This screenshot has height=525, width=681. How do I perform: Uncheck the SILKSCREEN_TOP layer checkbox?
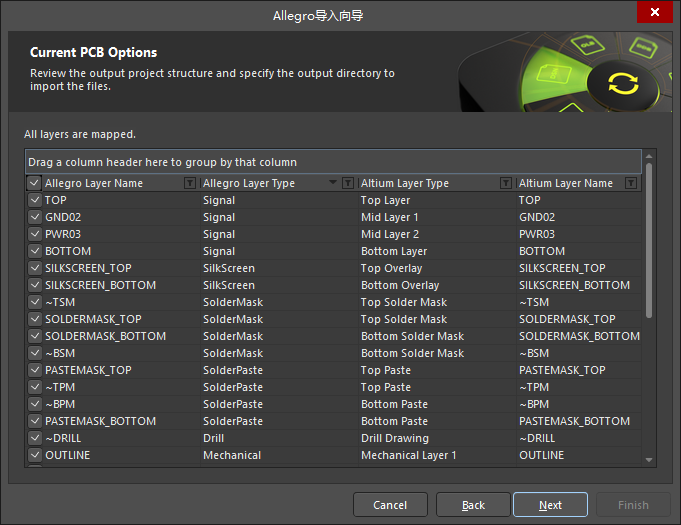click(x=34, y=268)
